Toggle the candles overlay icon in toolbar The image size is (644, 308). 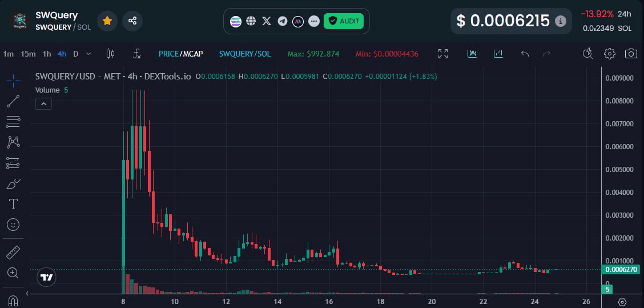coord(472,54)
